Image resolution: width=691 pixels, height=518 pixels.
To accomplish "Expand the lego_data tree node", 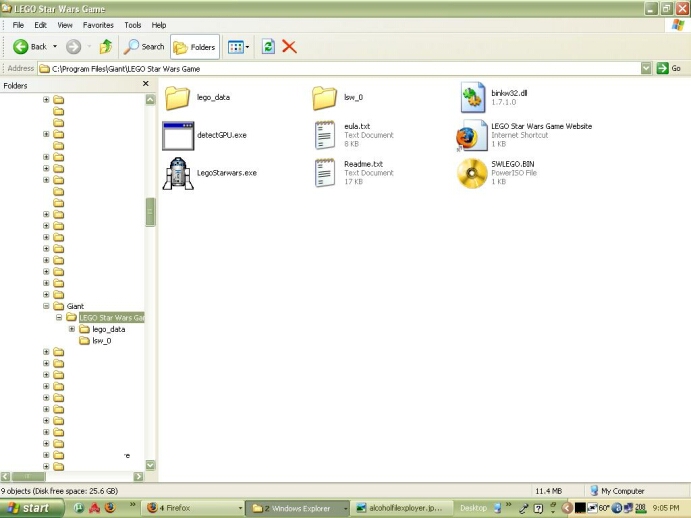I will coord(72,329).
